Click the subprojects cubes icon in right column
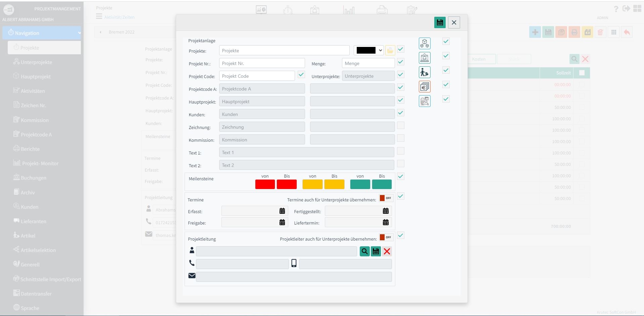This screenshot has width=644, height=316. coord(425,43)
